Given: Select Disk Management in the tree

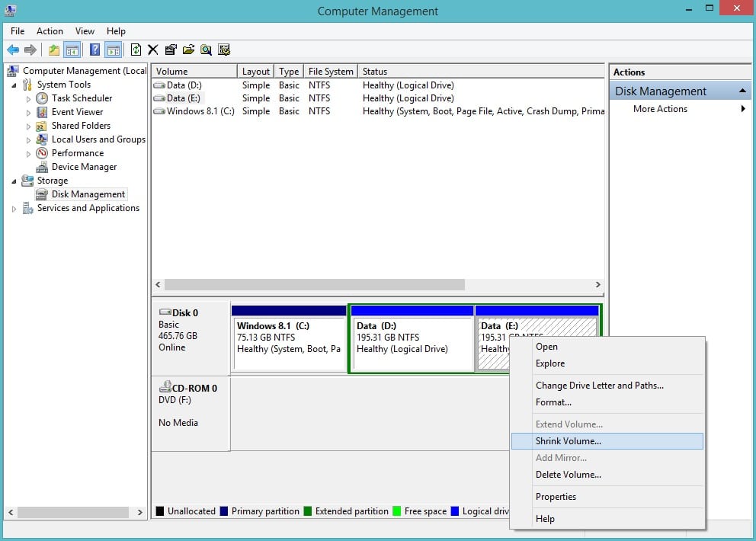Looking at the screenshot, I should click(88, 194).
